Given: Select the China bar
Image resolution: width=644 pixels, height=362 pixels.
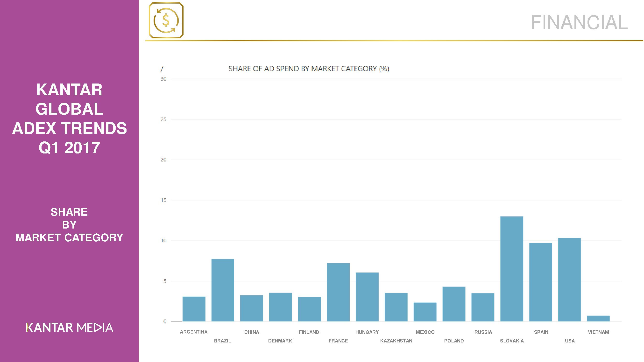Looking at the screenshot, I should tap(252, 308).
